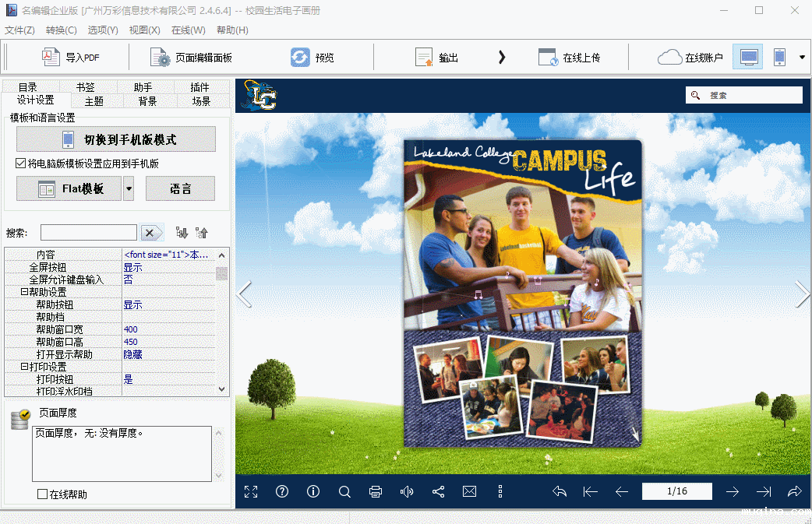This screenshot has width=812, height=524.
Task: Collapse the 帮助设置 tree group
Action: pyautogui.click(x=24, y=292)
